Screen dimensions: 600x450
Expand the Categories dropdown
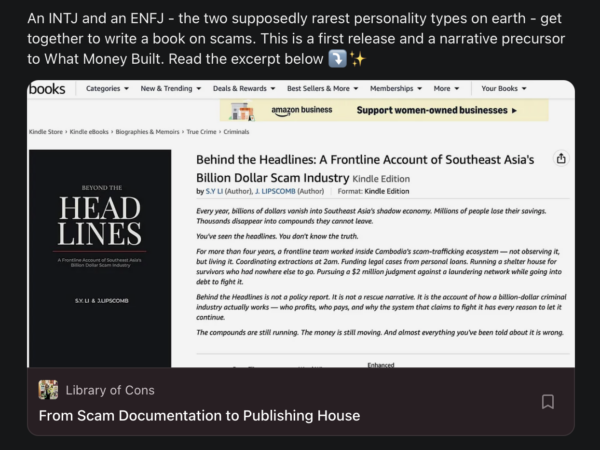[107, 88]
